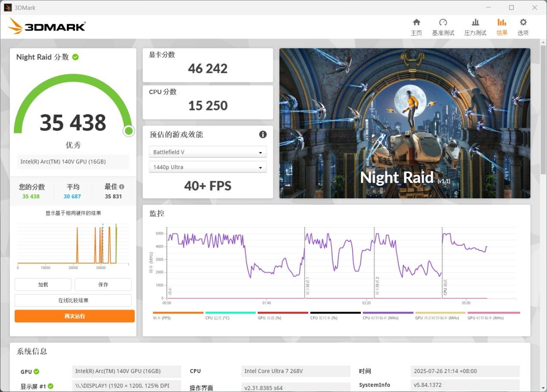Screen dimensions: 547x392
Task: Click 在线比较结果 compare online button
Action: coord(73,300)
